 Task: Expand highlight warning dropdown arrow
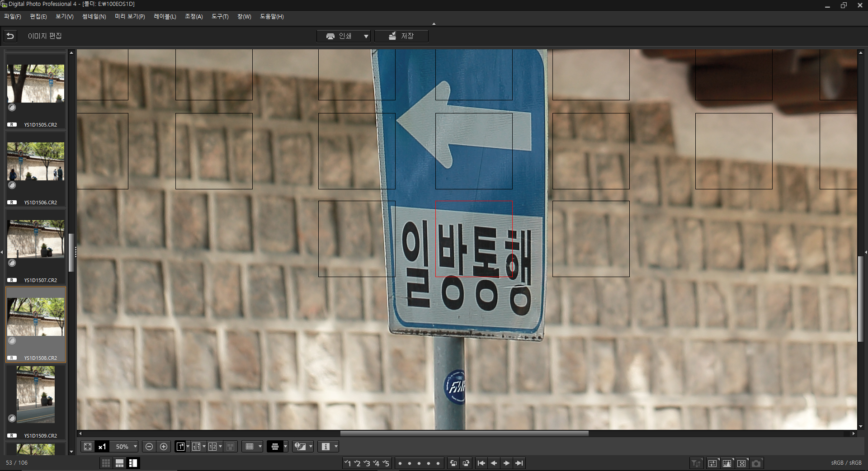[x=311, y=447]
